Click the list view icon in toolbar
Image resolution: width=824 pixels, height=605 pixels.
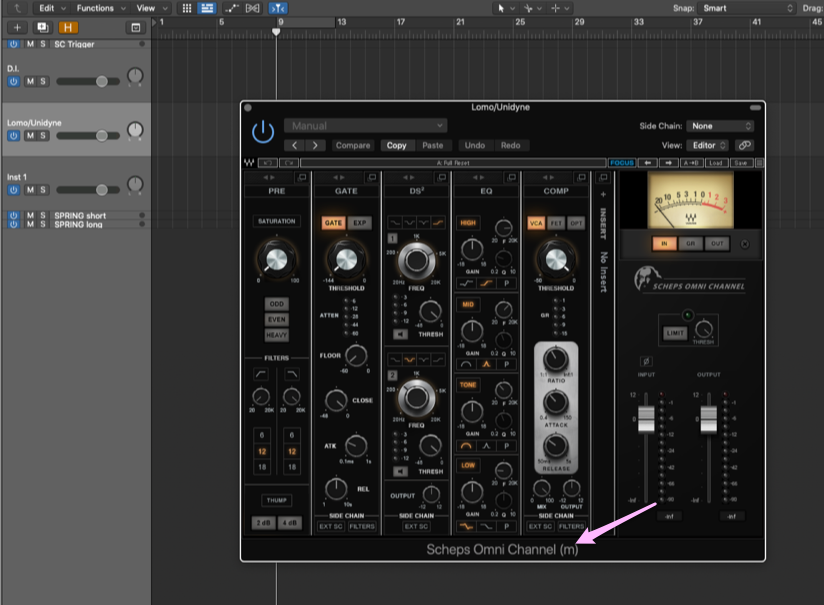(x=207, y=8)
